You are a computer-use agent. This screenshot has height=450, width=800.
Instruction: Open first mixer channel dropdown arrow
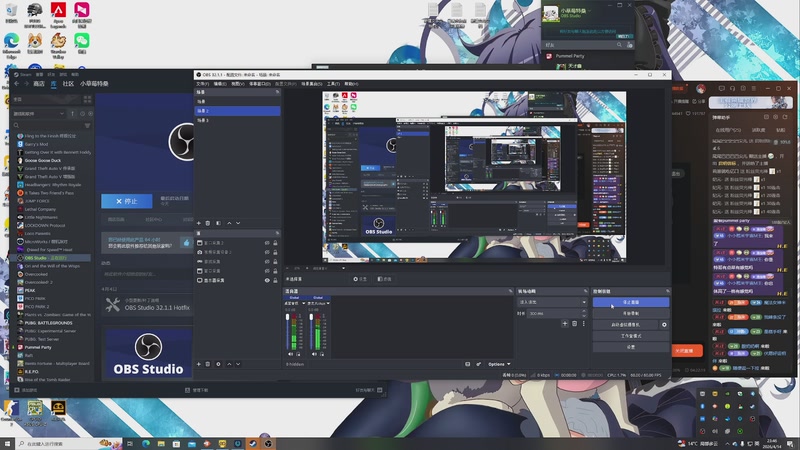[304, 303]
